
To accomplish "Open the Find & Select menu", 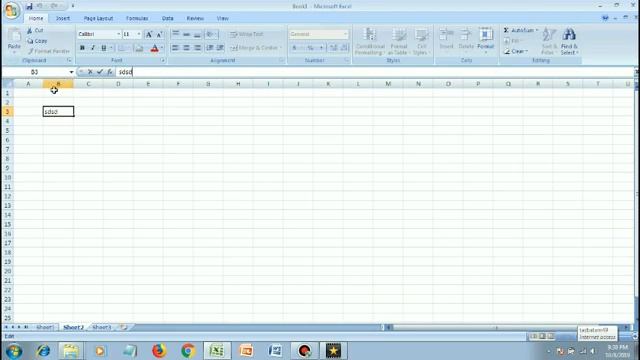I will [x=569, y=41].
